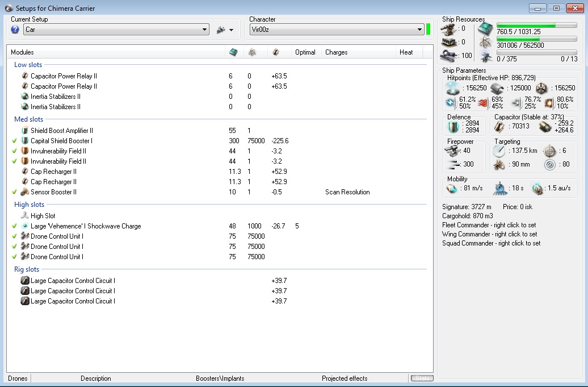Toggle the first Drone Control Unit I checkmark
The image size is (588, 387).
(14, 236)
